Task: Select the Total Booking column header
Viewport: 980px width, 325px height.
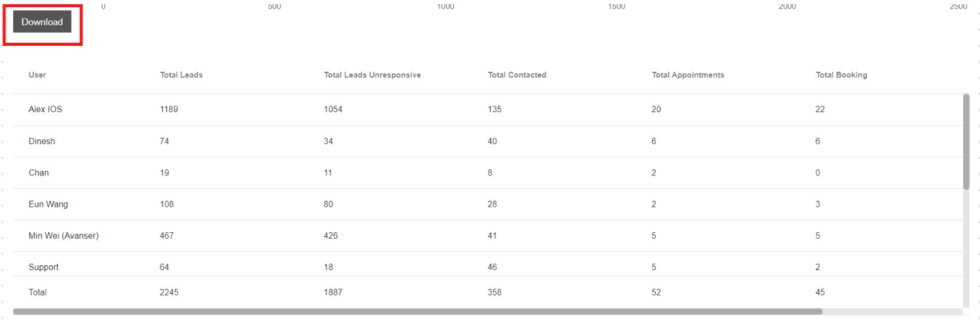Action: (x=841, y=75)
